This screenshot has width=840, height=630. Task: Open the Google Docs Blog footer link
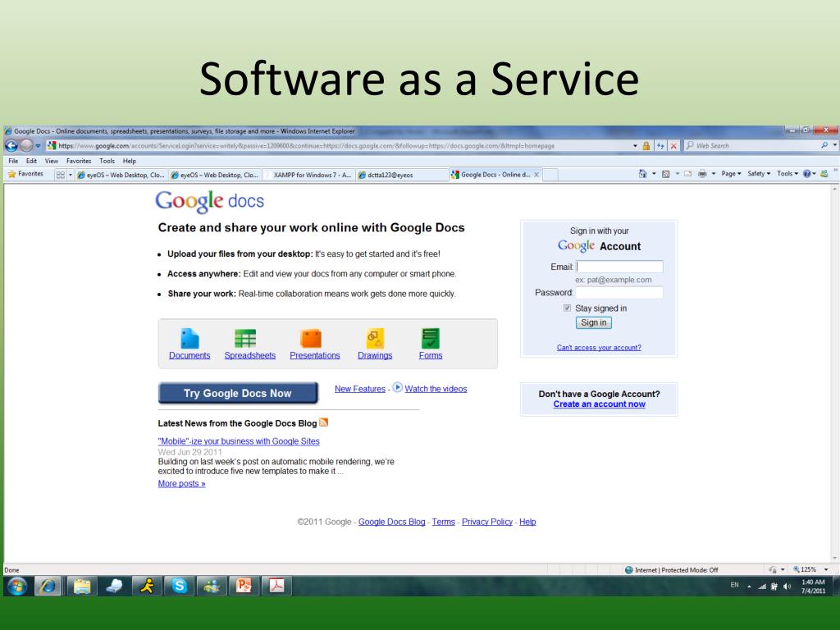pyautogui.click(x=391, y=522)
